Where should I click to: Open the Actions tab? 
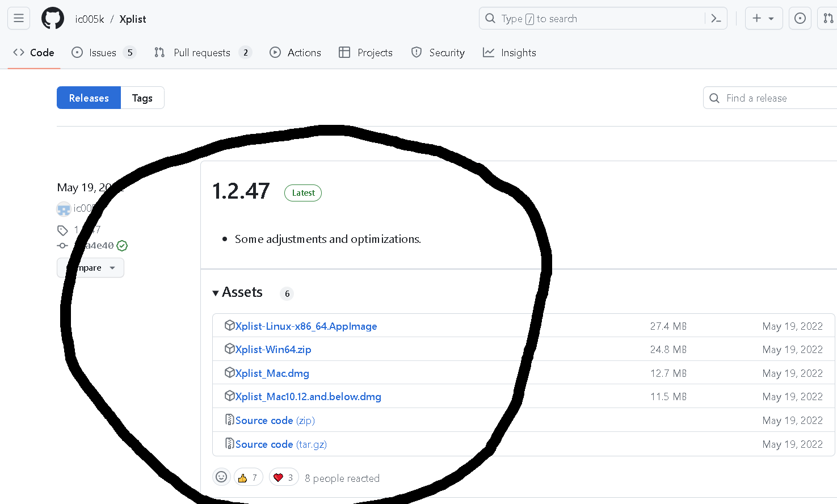pos(295,53)
